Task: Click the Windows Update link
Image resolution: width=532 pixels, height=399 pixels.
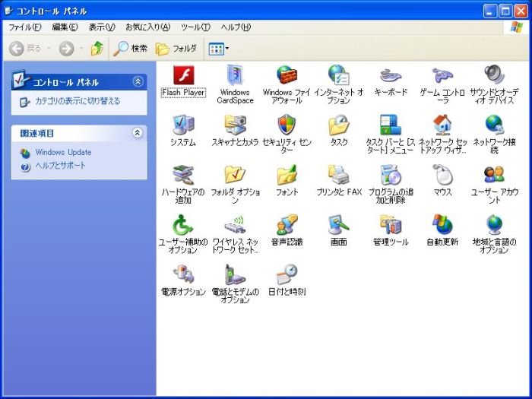Action: pyautogui.click(x=62, y=152)
